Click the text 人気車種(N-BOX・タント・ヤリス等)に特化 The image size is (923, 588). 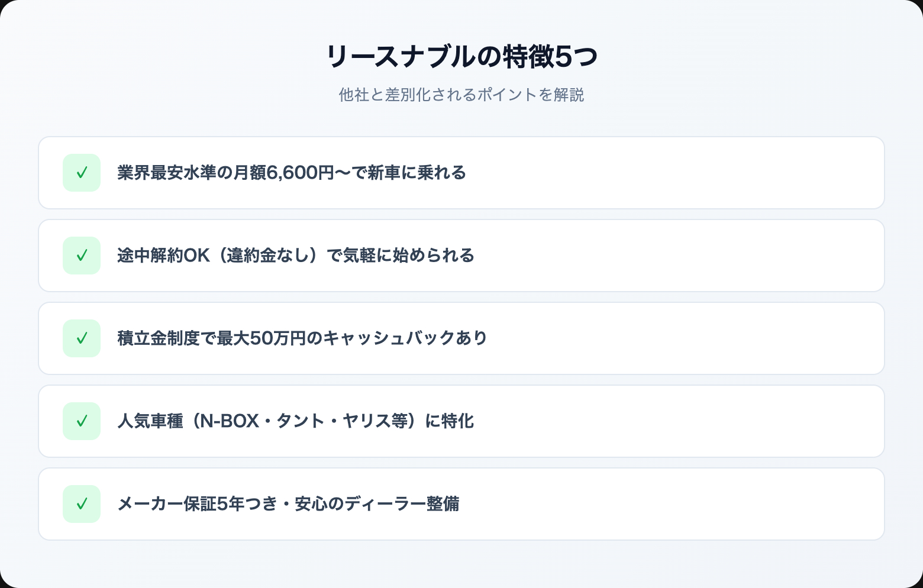point(295,421)
